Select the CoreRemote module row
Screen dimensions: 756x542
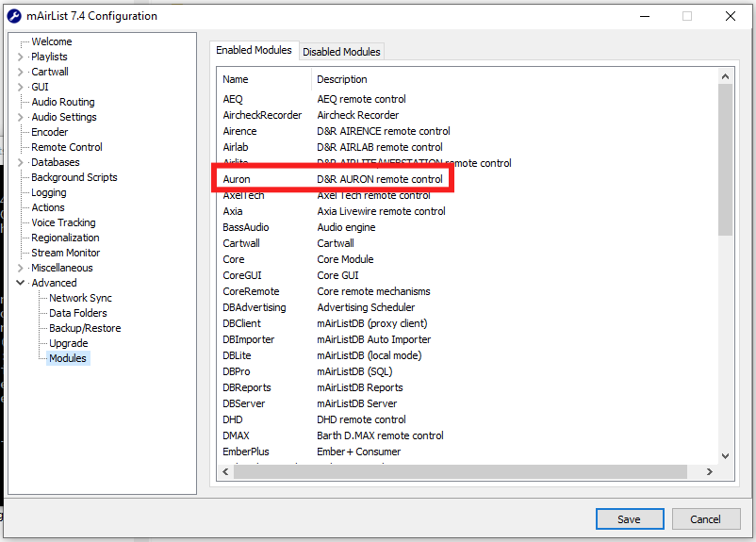(x=468, y=291)
